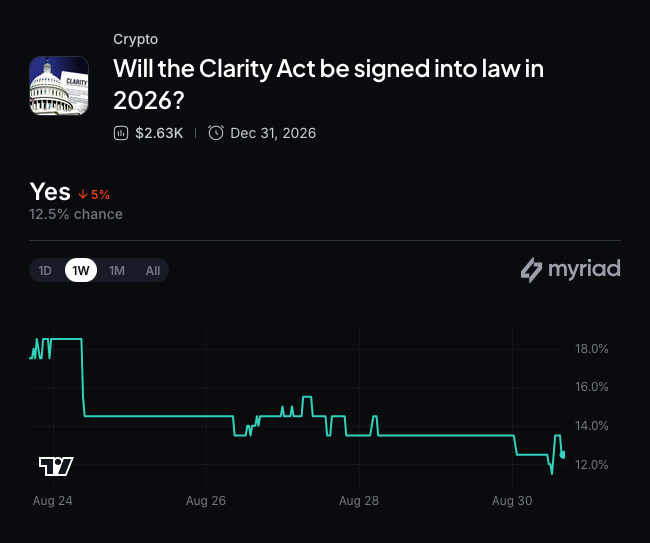Click the Aug 24 date axis label
This screenshot has width=650, height=543.
coord(53,501)
